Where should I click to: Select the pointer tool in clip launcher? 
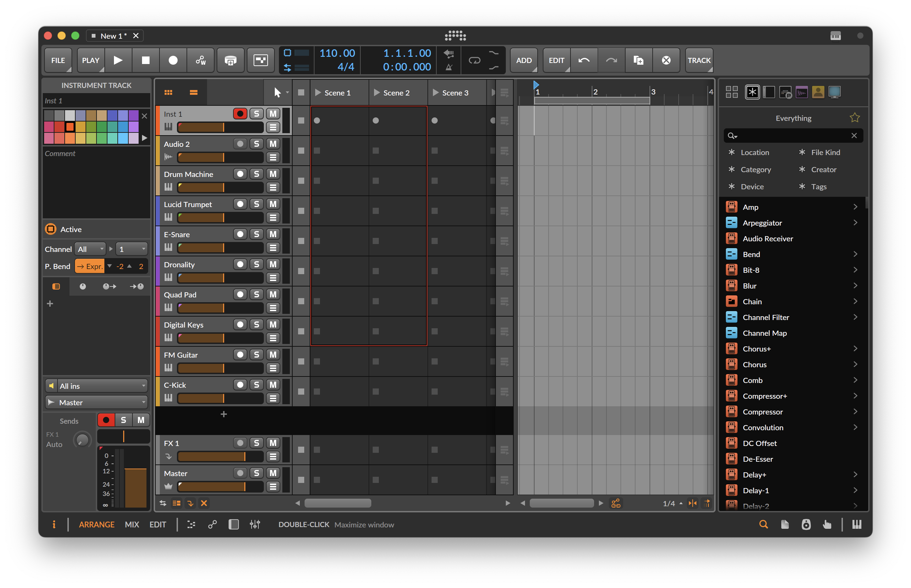(x=277, y=92)
